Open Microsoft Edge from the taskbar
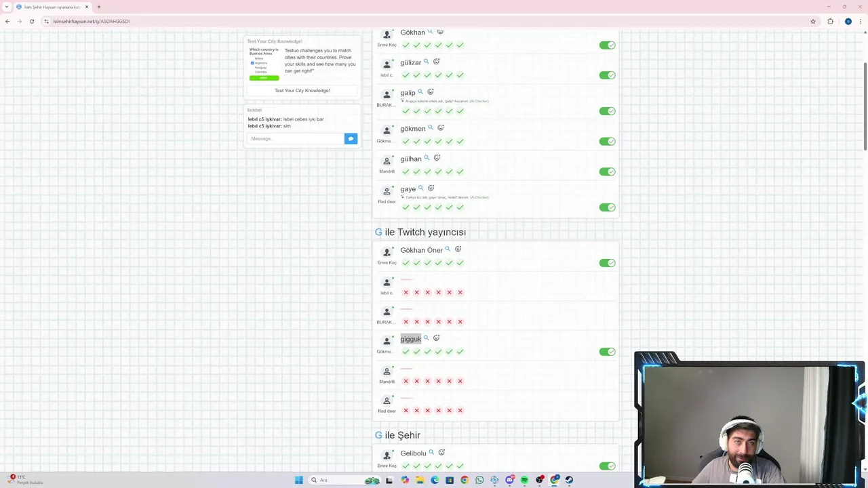The height and width of the screenshot is (488, 868). tap(435, 480)
